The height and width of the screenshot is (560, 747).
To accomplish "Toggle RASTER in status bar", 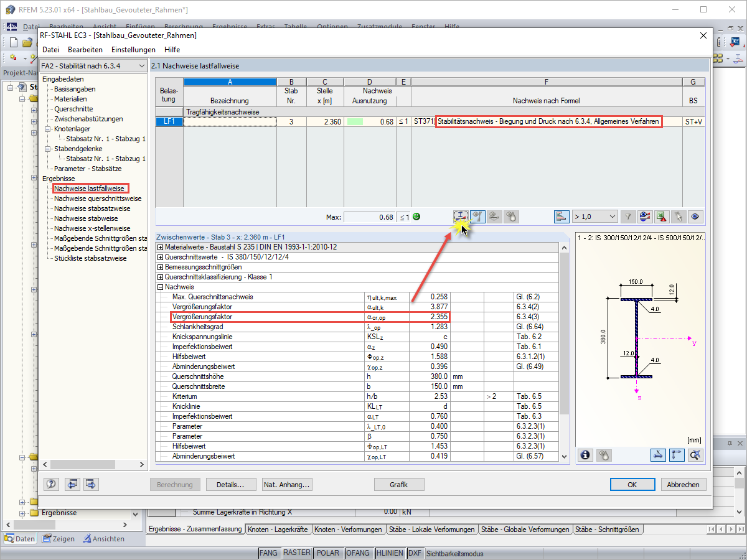I will point(297,553).
